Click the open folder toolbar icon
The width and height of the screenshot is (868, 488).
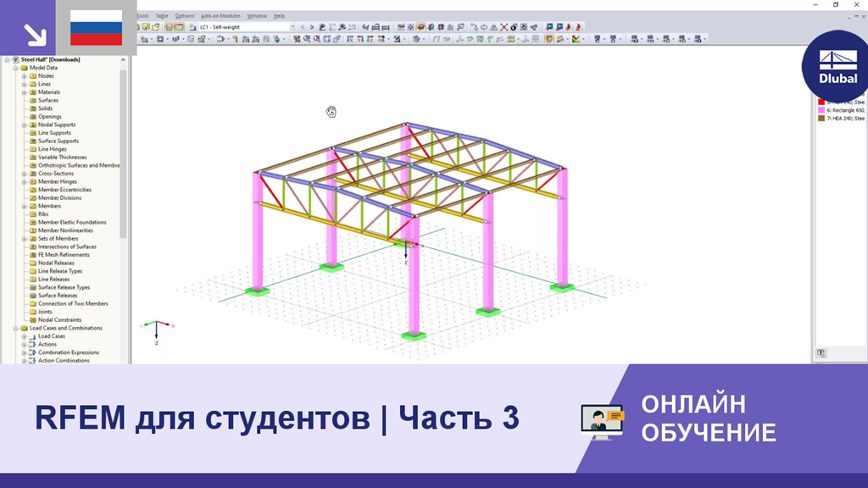[156, 26]
